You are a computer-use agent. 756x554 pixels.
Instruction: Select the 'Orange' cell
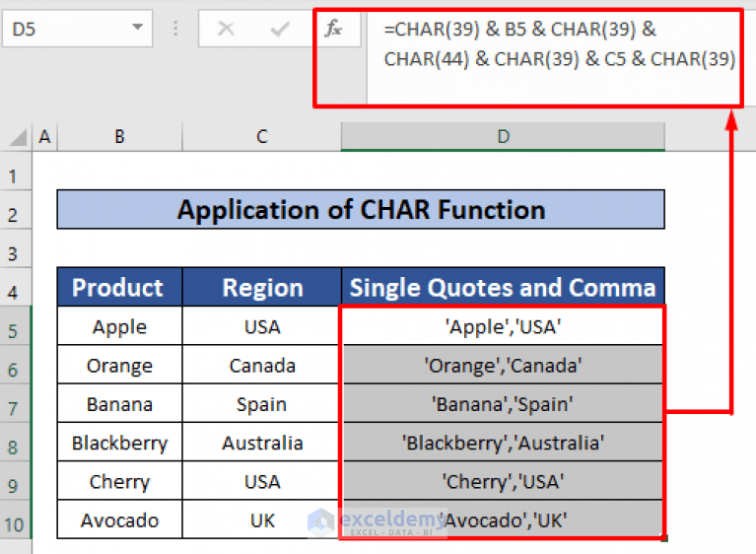(119, 365)
